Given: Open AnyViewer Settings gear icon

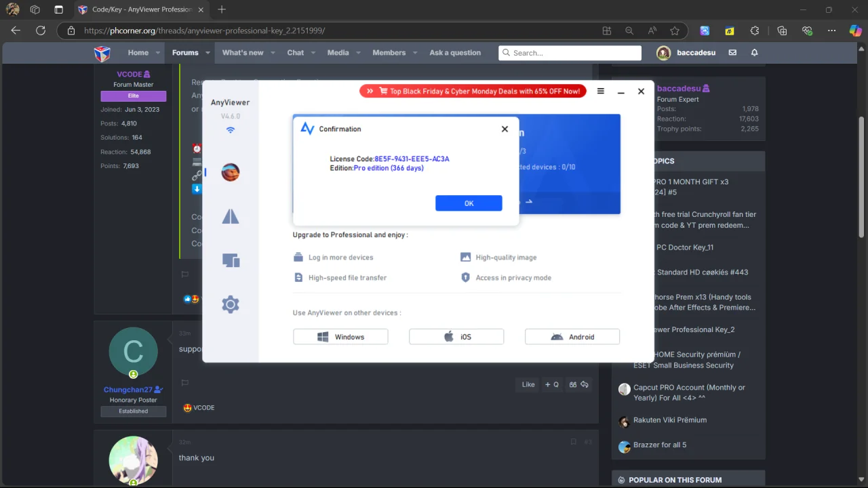Looking at the screenshot, I should click(231, 304).
